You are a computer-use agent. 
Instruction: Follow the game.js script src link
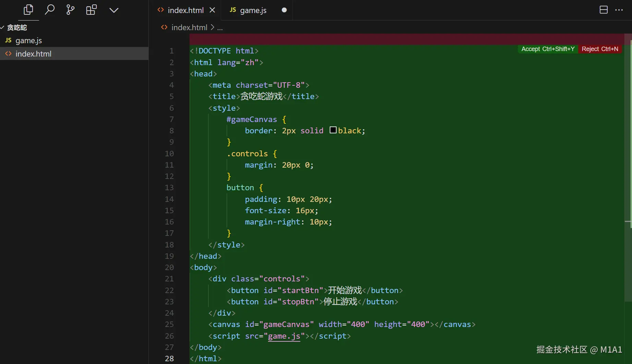(x=284, y=336)
